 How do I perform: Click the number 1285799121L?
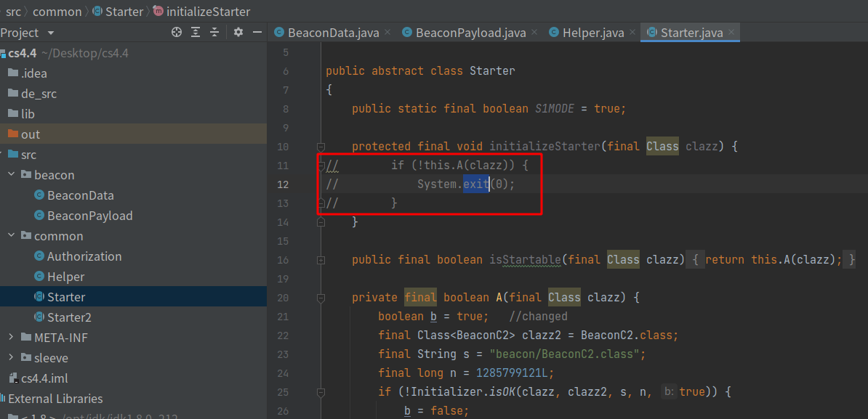coord(512,373)
